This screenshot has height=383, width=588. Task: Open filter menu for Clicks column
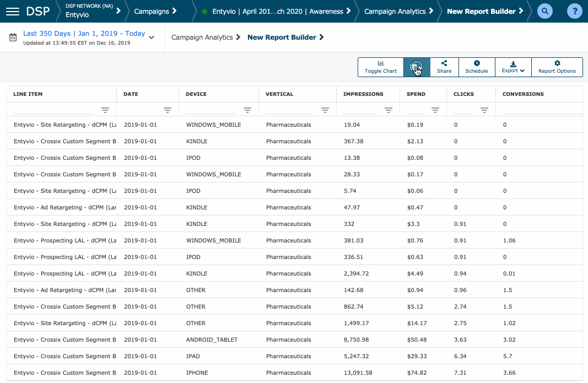(484, 110)
